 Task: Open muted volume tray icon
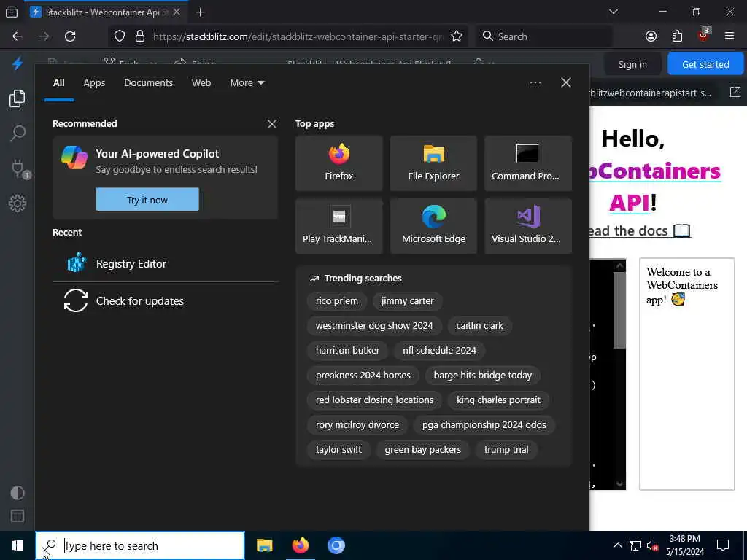coord(652,545)
